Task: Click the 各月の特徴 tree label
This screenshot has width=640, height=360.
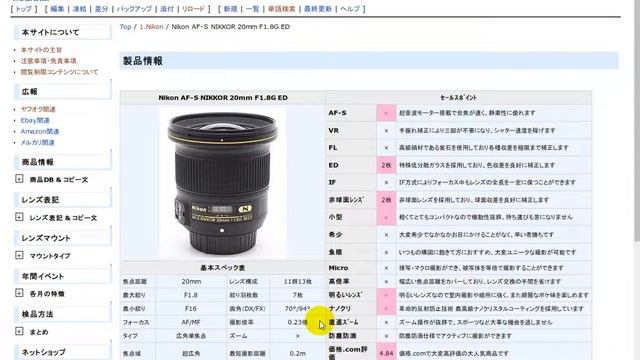Action: [47, 294]
